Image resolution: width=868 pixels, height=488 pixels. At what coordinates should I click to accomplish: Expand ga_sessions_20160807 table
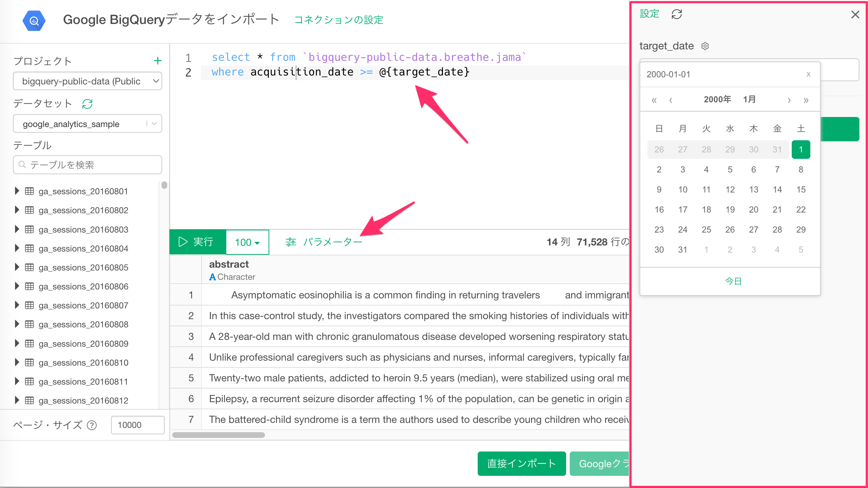(x=17, y=305)
